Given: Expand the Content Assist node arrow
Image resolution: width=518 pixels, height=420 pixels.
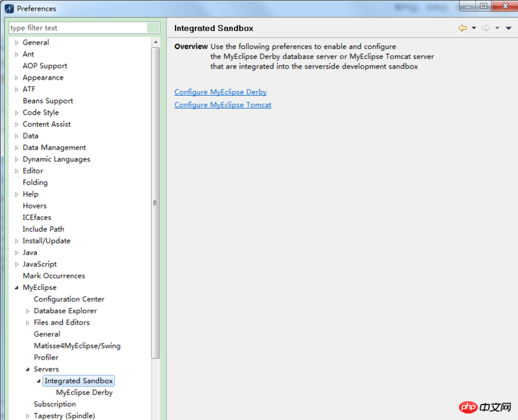Looking at the screenshot, I should [x=17, y=124].
